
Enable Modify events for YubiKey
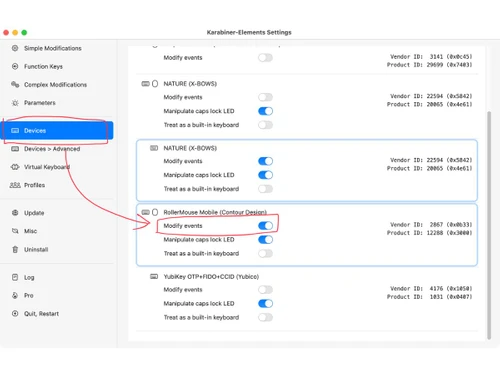[x=265, y=290]
